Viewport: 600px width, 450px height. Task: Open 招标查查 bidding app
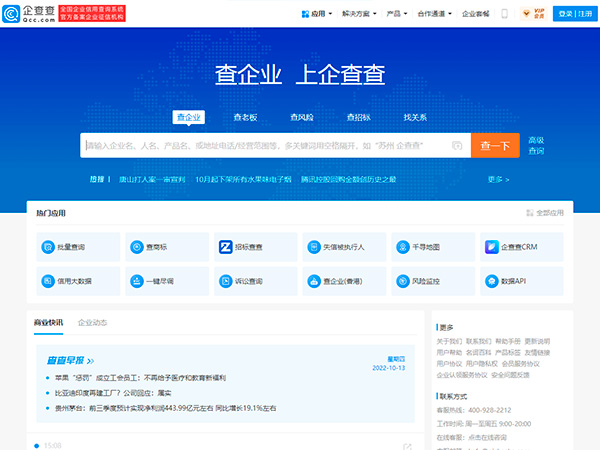coord(256,247)
